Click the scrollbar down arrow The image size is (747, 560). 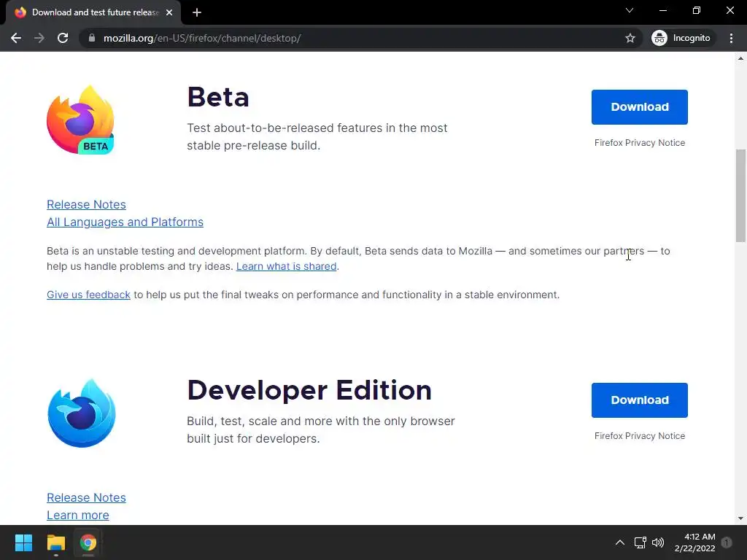tap(740, 518)
